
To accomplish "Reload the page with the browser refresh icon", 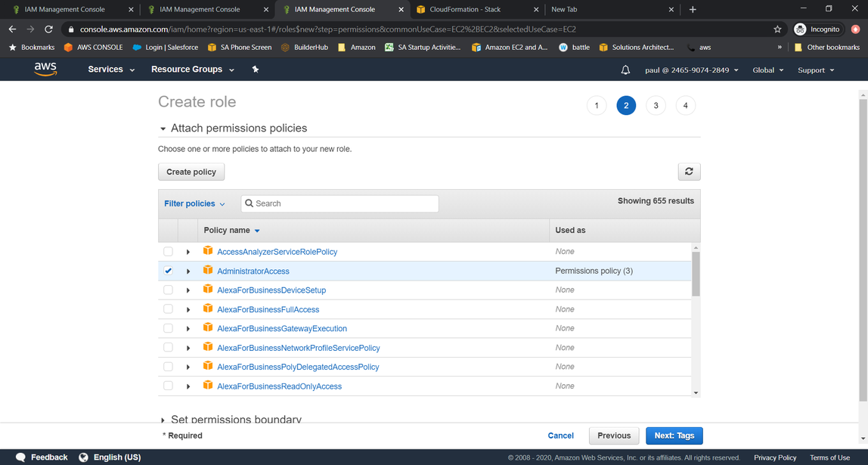I will [48, 29].
